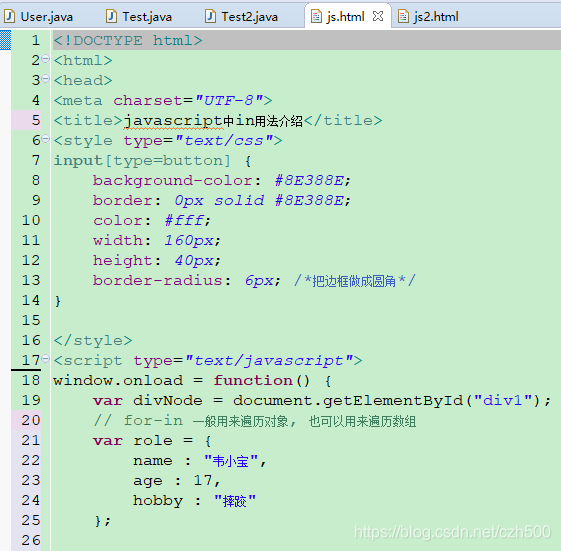
Task: Collapse the style block fold on line 6
Action: pyautogui.click(x=45, y=138)
